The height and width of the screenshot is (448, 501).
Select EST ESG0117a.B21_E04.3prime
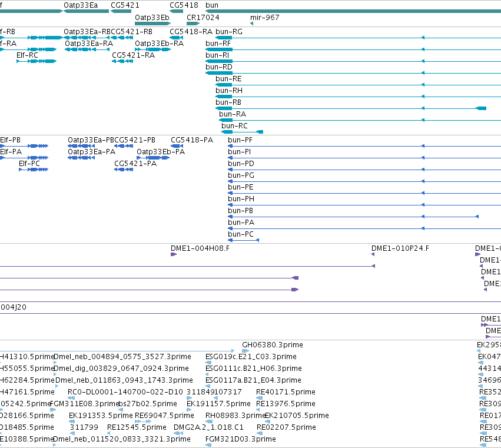[207, 386]
